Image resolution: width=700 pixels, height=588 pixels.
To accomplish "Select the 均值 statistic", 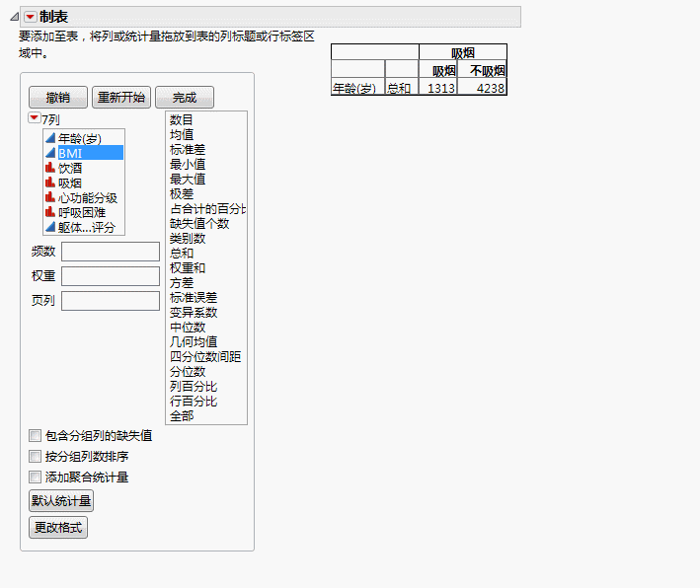I will click(182, 134).
